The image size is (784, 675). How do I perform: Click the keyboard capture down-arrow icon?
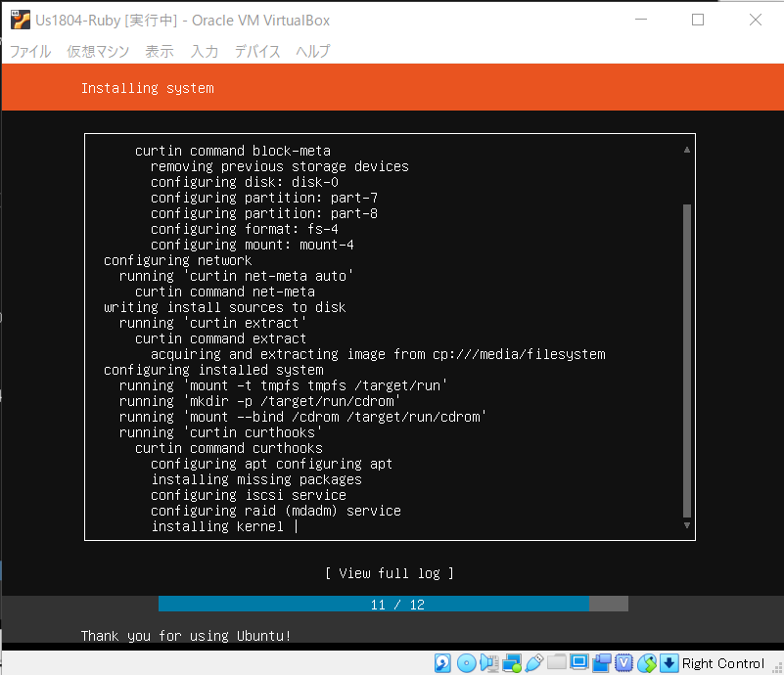pos(669,663)
